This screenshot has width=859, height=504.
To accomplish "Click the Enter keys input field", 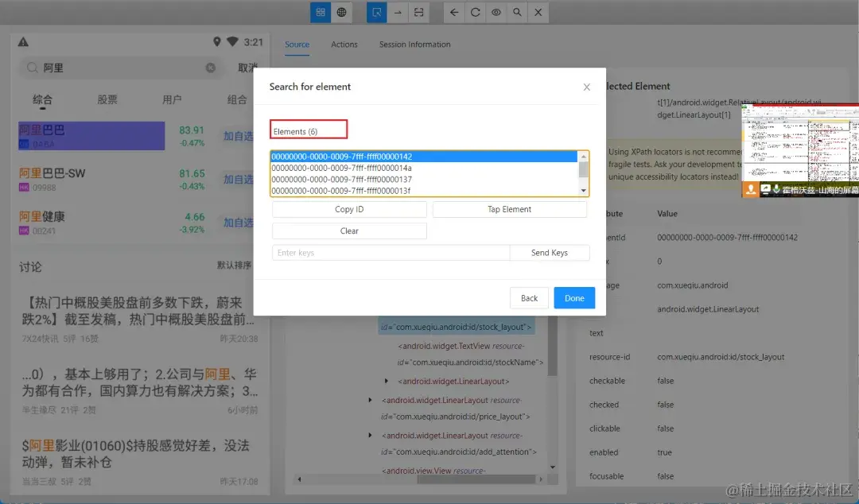I will (388, 252).
